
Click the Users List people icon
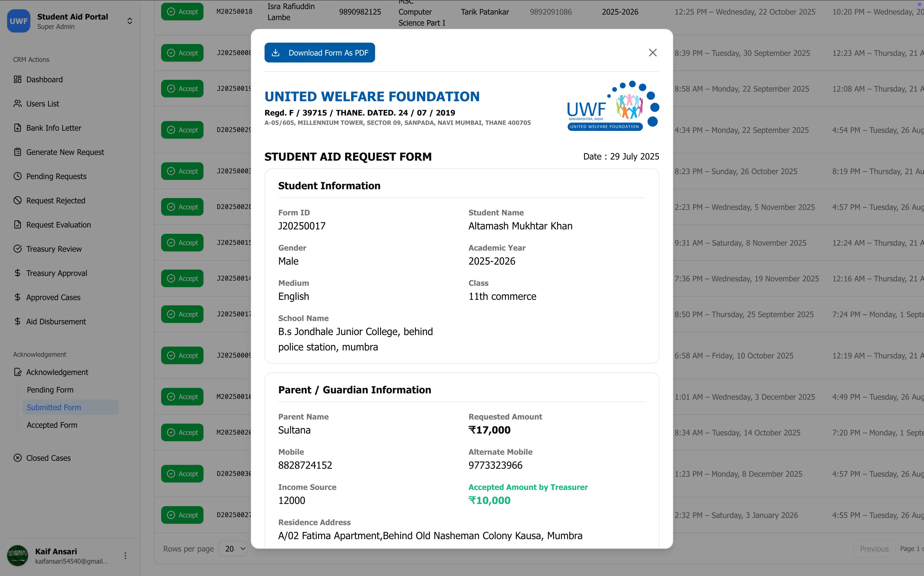(18, 104)
